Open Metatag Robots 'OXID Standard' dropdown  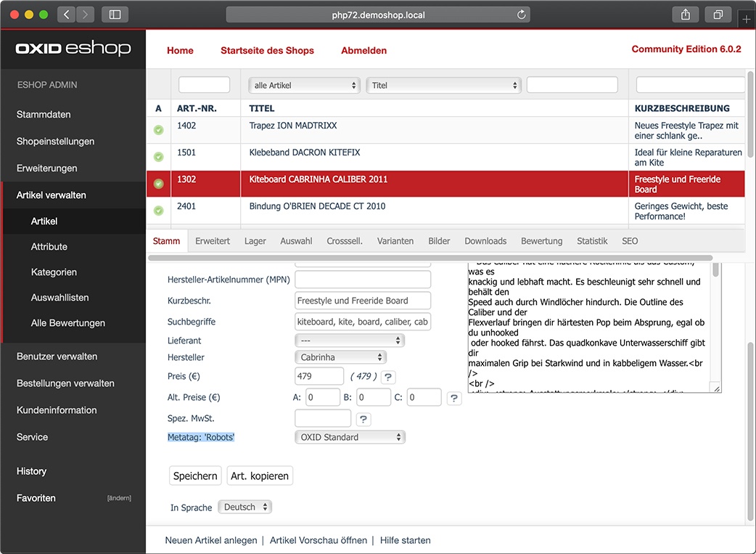click(x=350, y=437)
